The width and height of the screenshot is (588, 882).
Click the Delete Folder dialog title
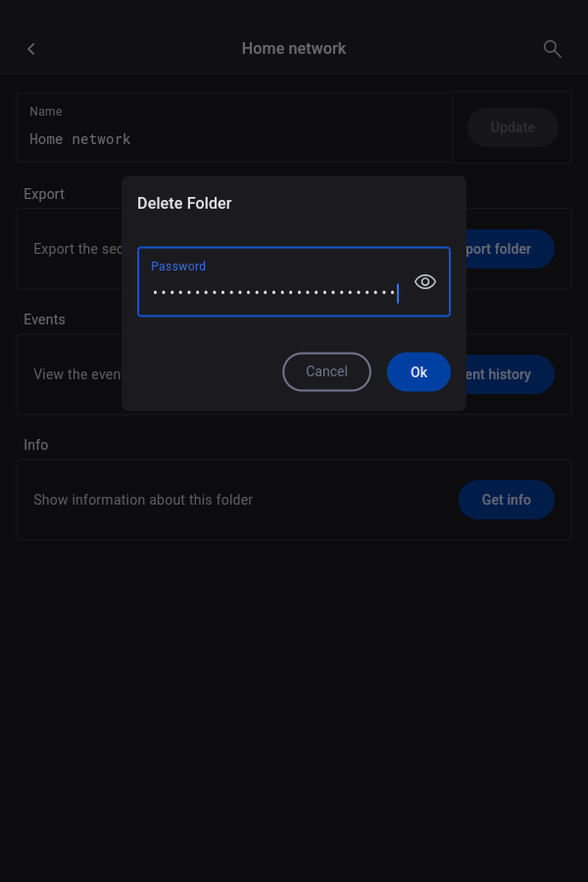coord(184,204)
